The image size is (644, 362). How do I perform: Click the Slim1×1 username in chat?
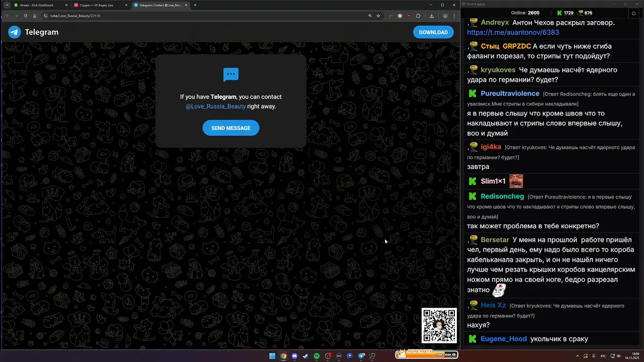pyautogui.click(x=493, y=181)
